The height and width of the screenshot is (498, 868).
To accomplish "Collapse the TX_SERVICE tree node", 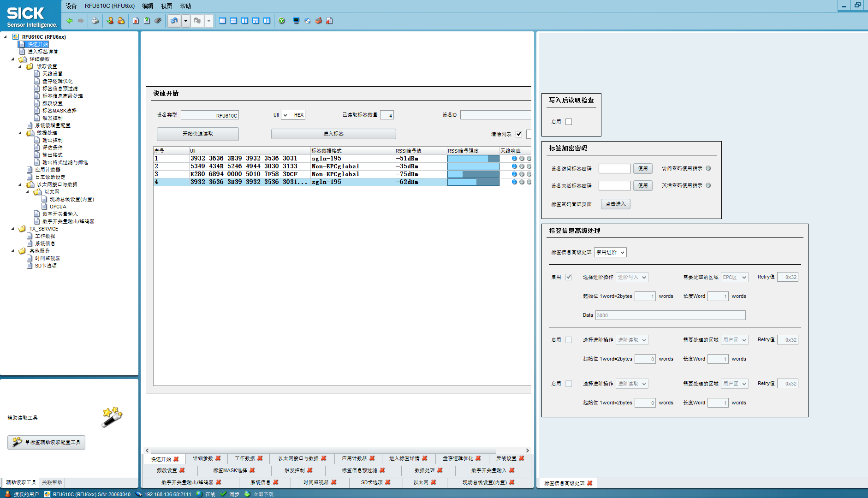I will [x=12, y=229].
